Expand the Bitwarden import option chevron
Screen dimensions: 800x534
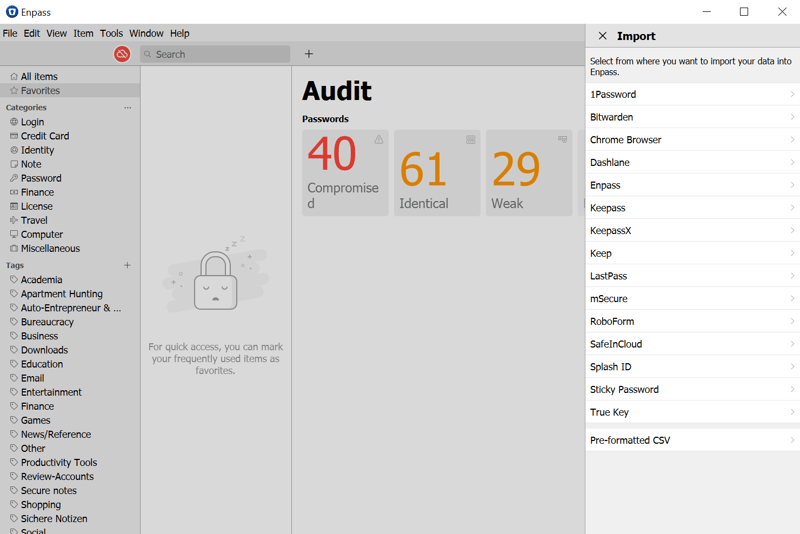click(792, 117)
